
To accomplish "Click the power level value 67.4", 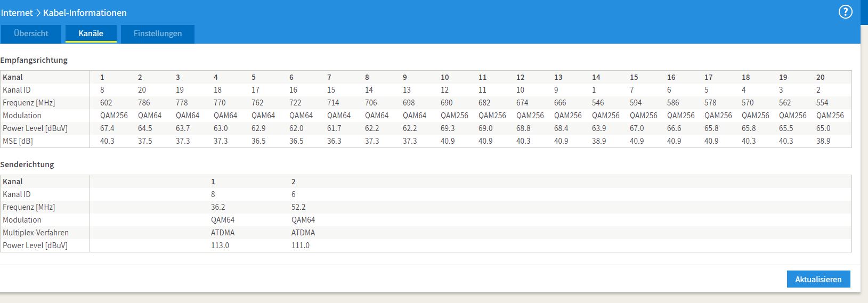I will click(x=107, y=128).
